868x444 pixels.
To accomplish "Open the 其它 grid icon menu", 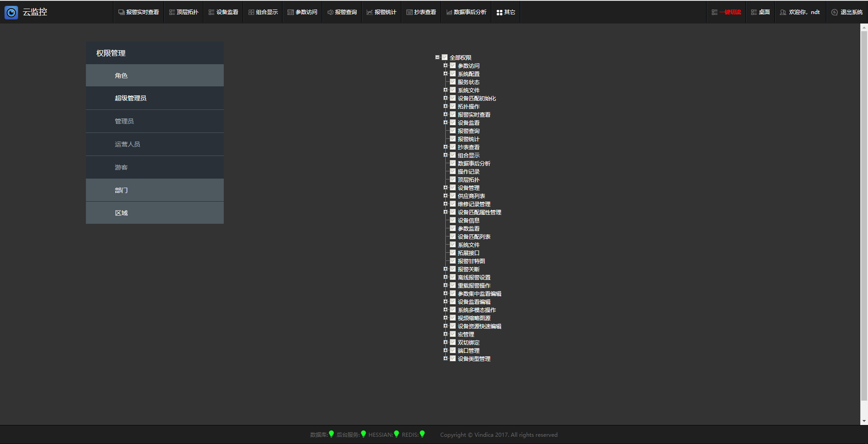I will [506, 12].
